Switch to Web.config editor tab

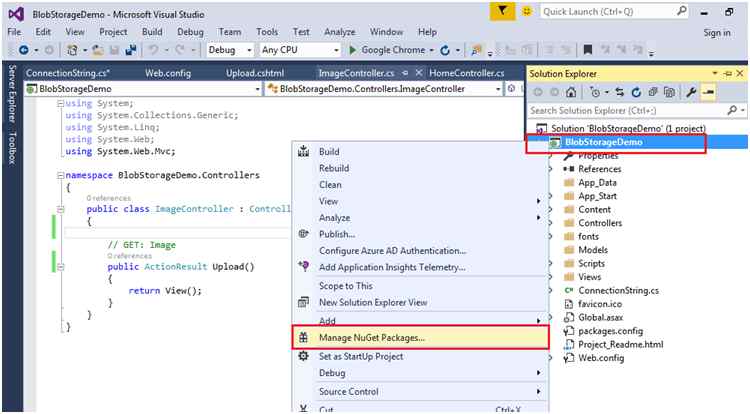pyautogui.click(x=168, y=73)
